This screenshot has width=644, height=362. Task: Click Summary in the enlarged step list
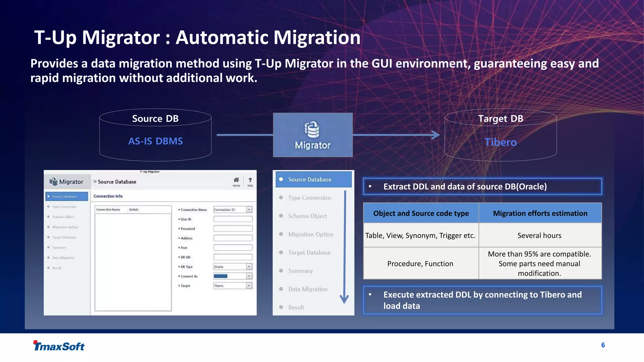point(300,271)
